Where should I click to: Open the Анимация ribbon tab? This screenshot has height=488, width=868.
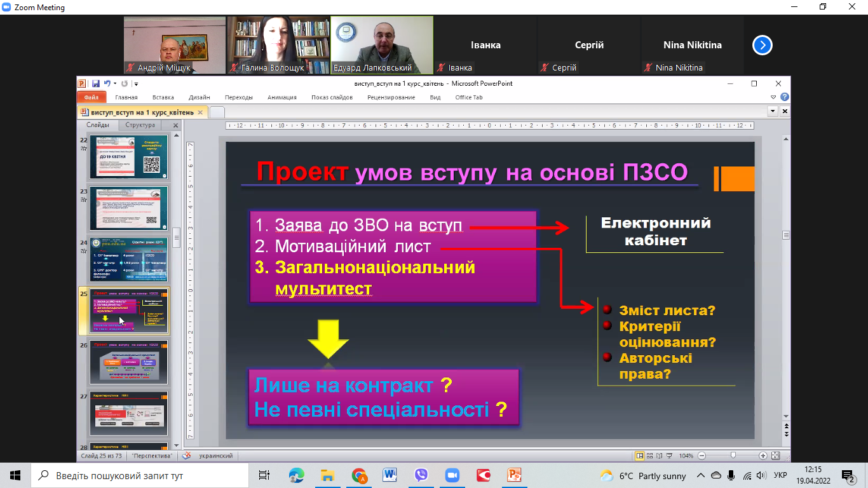281,97
